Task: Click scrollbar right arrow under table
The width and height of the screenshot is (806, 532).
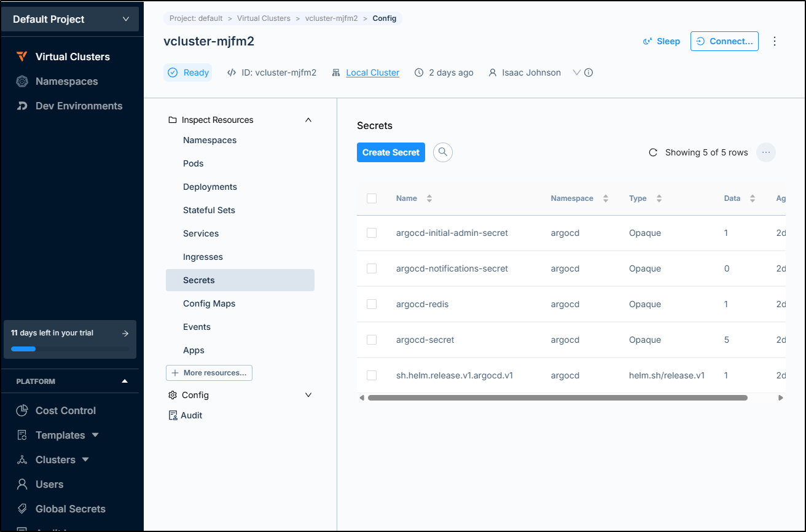Action: pos(781,398)
